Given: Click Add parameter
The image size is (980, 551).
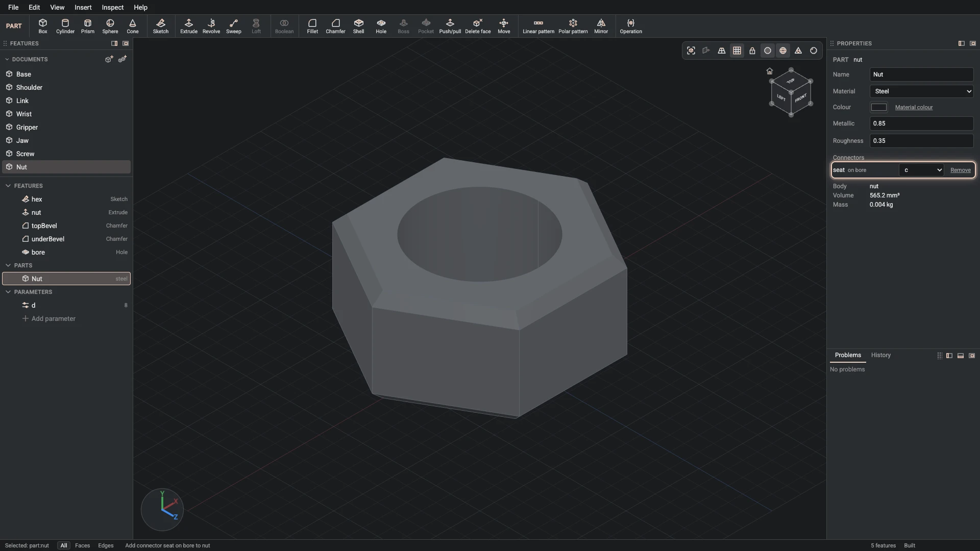Looking at the screenshot, I should point(49,318).
